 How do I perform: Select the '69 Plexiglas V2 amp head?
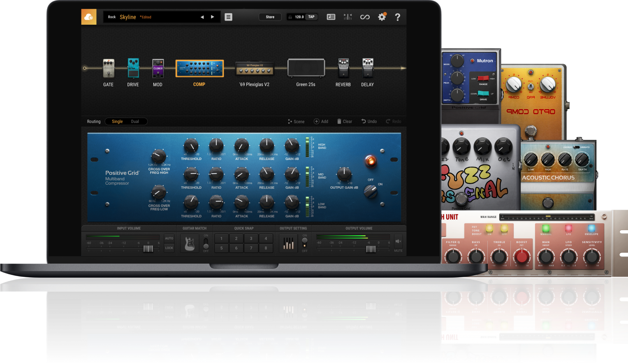[x=255, y=69]
